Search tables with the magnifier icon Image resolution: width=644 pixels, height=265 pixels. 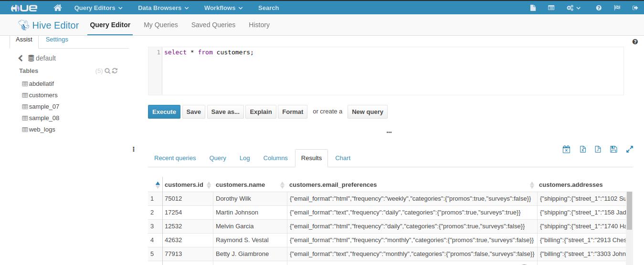point(107,71)
